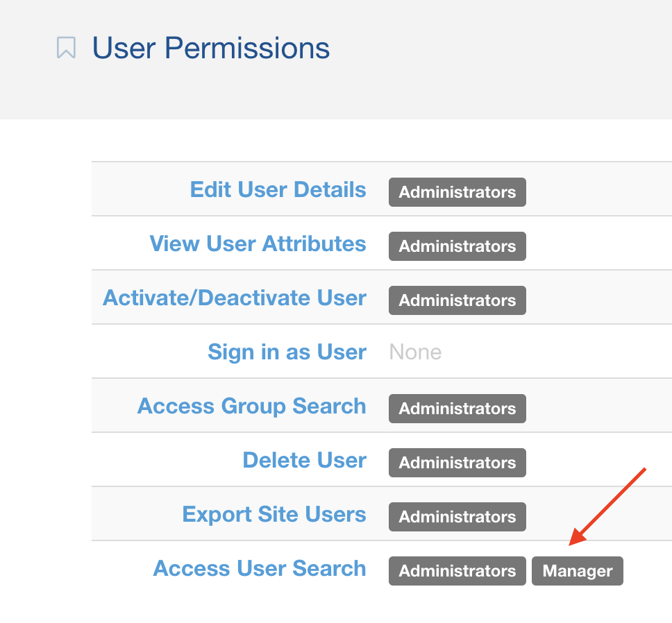Click Administrators badge for Export Site Users
This screenshot has width=672, height=623.
click(x=457, y=517)
